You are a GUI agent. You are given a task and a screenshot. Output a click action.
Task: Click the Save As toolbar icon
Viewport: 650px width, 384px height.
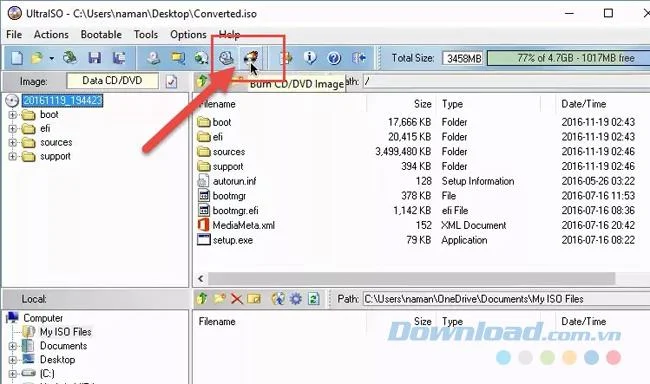tap(119, 58)
